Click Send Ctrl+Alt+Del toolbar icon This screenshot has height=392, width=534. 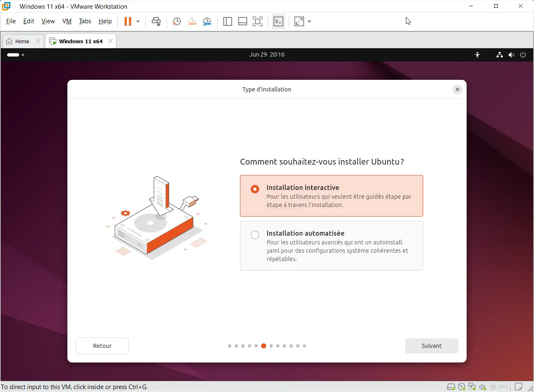point(156,22)
